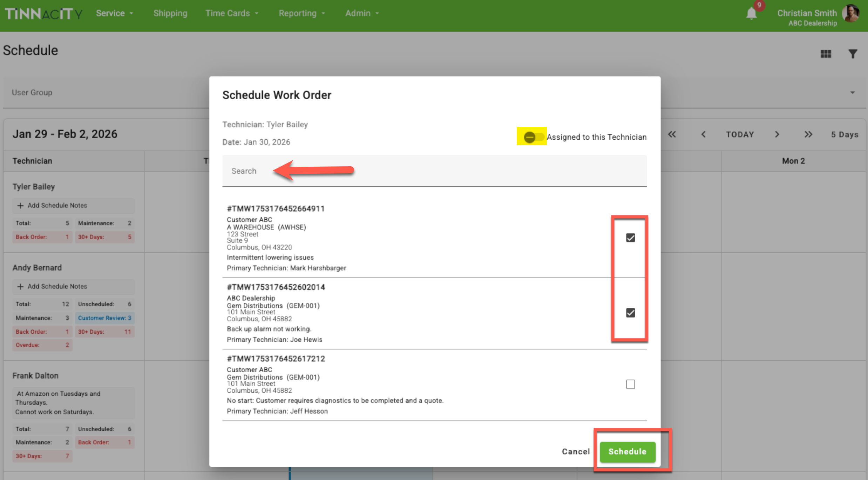Go to next day with right chevron
This screenshot has width=868, height=480.
point(777,134)
